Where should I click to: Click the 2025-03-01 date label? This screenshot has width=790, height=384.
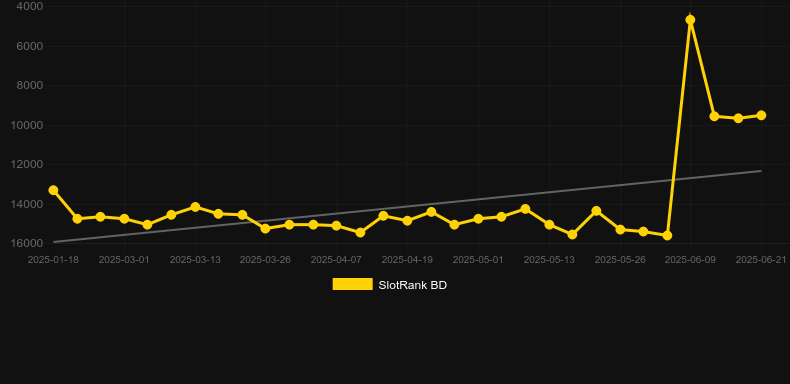124,260
